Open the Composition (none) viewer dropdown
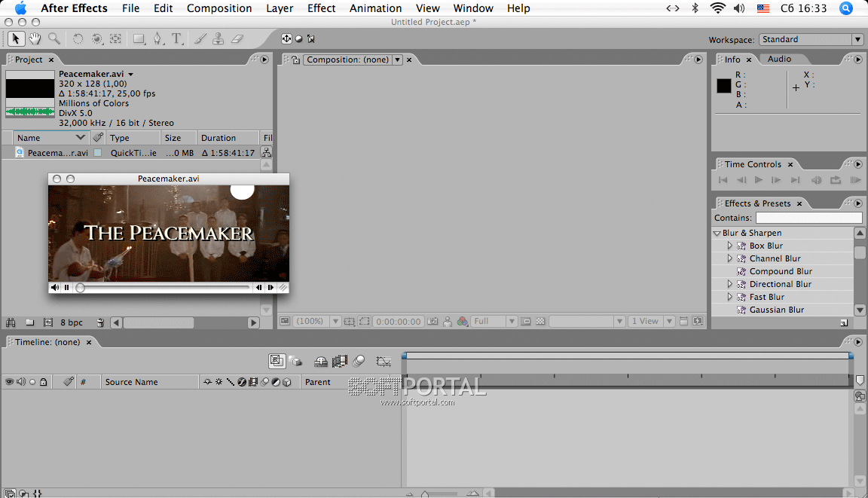This screenshot has height=498, width=868. tap(398, 60)
